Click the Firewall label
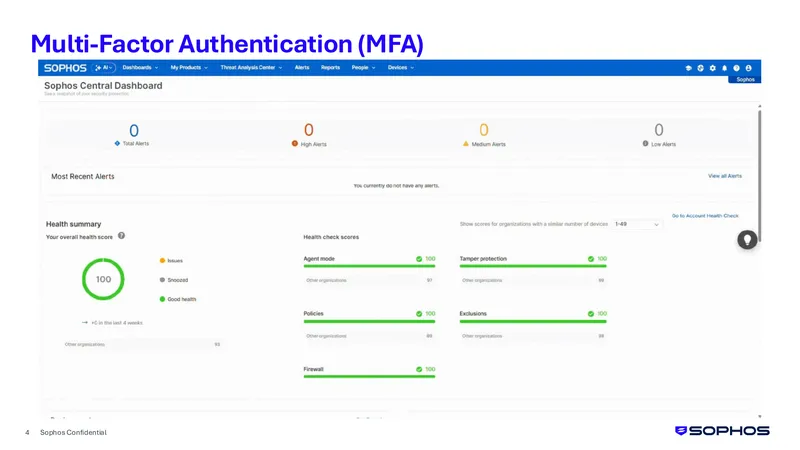Screen dimensions: 800x450 tap(313, 369)
